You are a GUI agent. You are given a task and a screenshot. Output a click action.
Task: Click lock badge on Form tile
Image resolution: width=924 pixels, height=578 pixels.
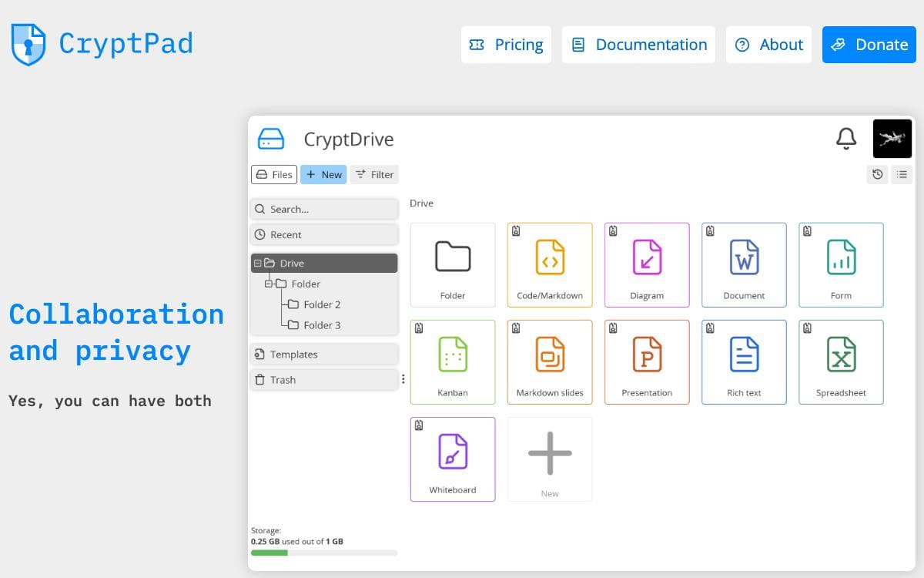tap(807, 231)
